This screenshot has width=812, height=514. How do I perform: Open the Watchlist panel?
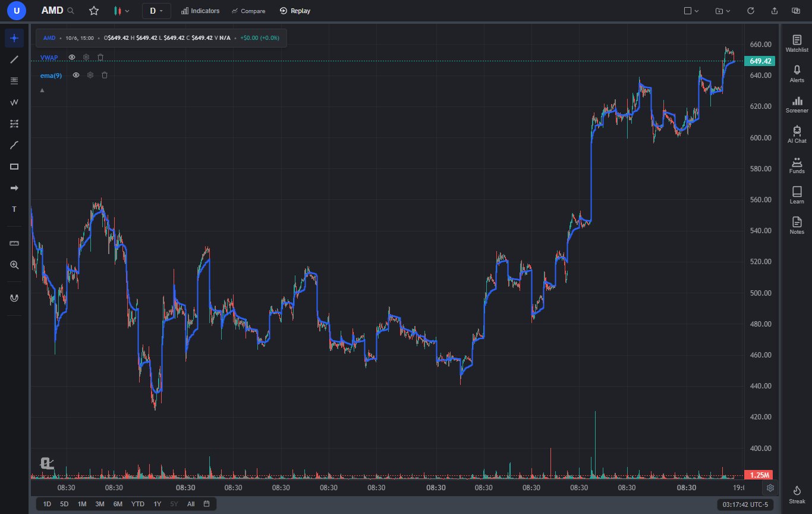[797, 43]
